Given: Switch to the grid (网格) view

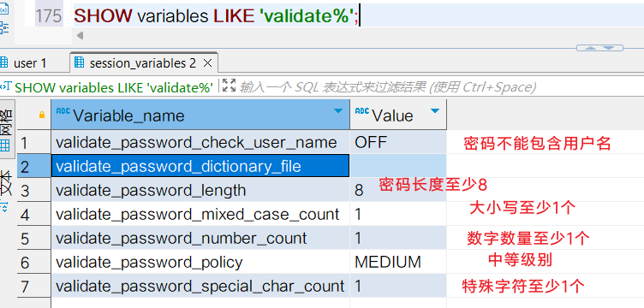Looking at the screenshot, I should click(6, 130).
